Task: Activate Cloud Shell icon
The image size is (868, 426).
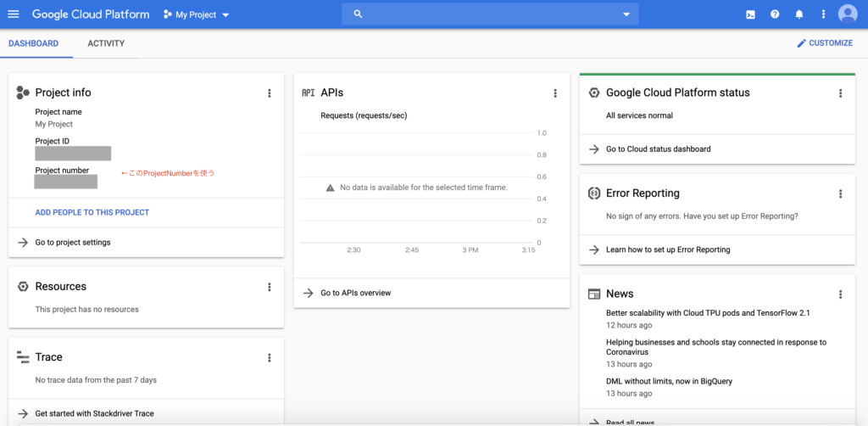Action: click(750, 15)
